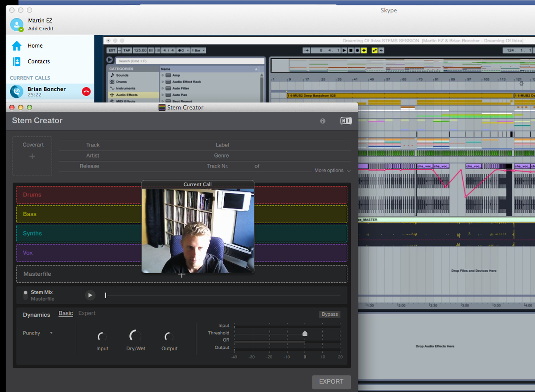Click the Auto Filter device icon
The image size is (535, 392).
click(x=169, y=88)
